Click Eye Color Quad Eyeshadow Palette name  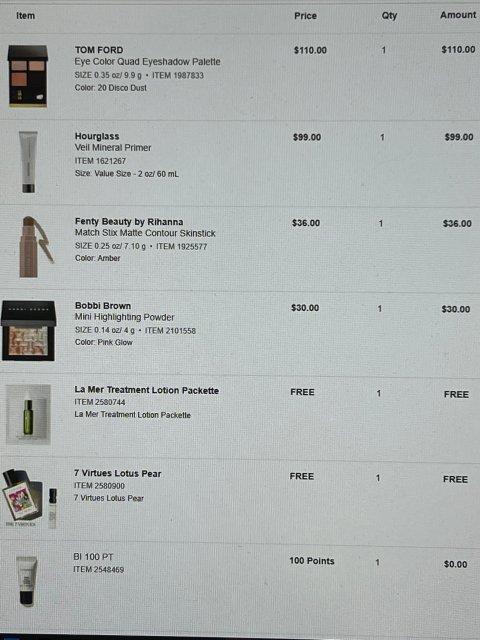tap(147, 62)
